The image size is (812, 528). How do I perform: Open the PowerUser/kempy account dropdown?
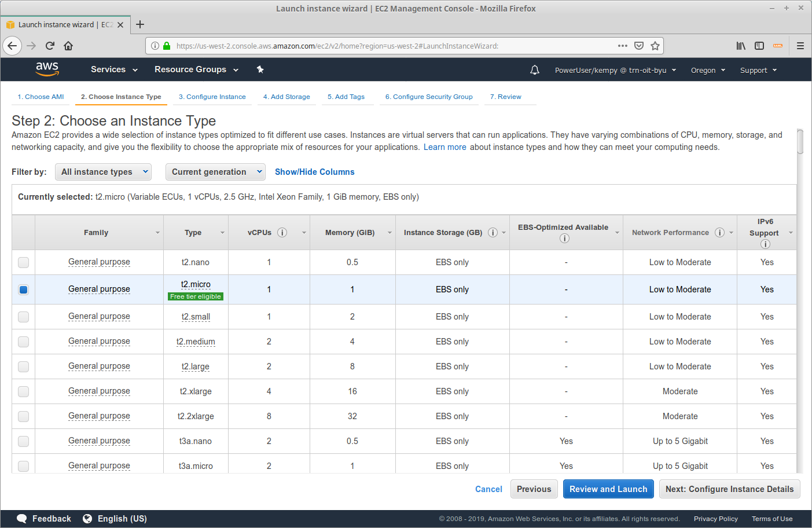615,70
